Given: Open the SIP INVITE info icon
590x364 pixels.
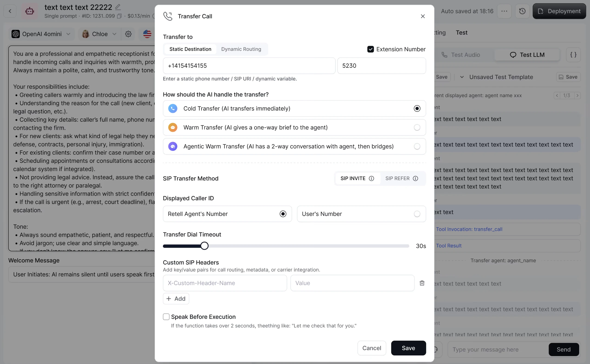Looking at the screenshot, I should pyautogui.click(x=371, y=178).
